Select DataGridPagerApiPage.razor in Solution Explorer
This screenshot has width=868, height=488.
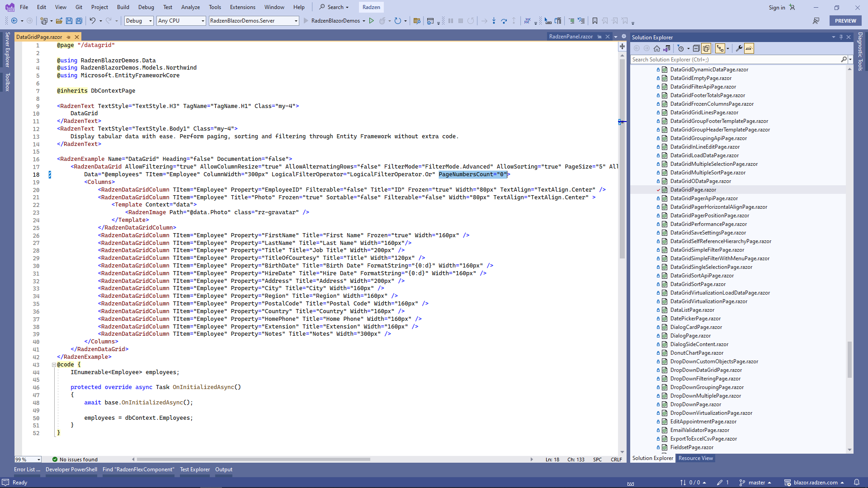click(704, 198)
